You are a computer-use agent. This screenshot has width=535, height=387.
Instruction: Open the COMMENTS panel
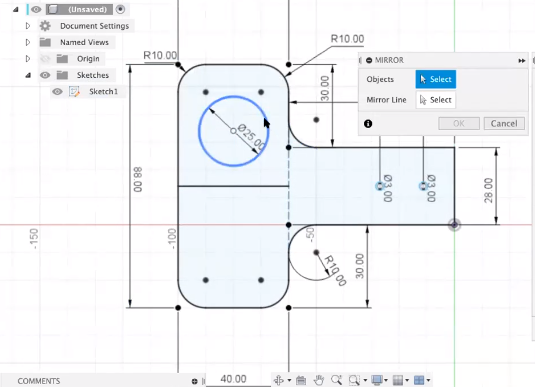click(x=39, y=381)
